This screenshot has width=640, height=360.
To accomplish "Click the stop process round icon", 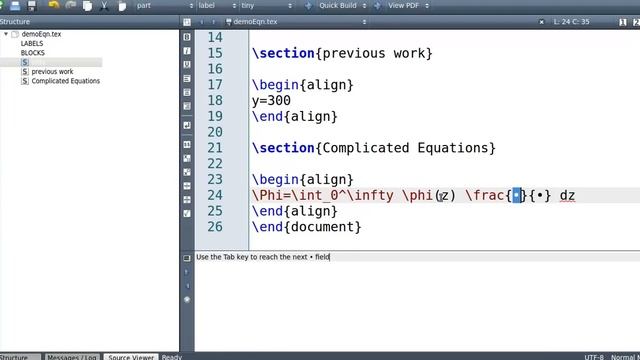I will (x=187, y=300).
